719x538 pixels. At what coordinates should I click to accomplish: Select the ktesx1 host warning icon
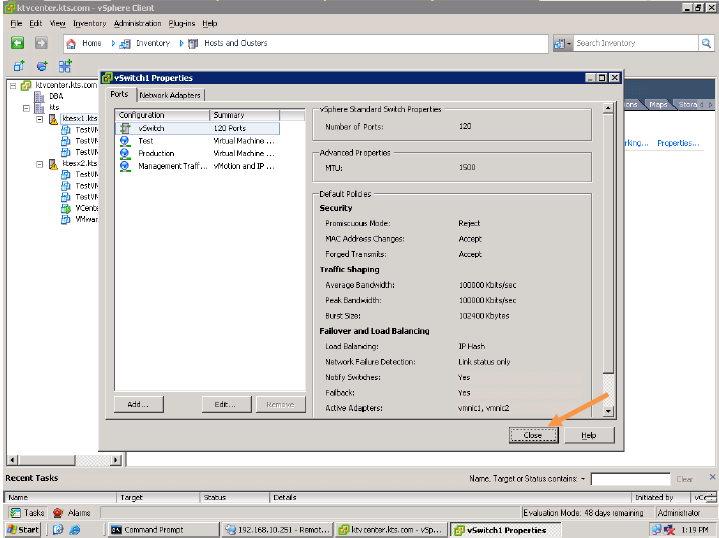click(53, 119)
